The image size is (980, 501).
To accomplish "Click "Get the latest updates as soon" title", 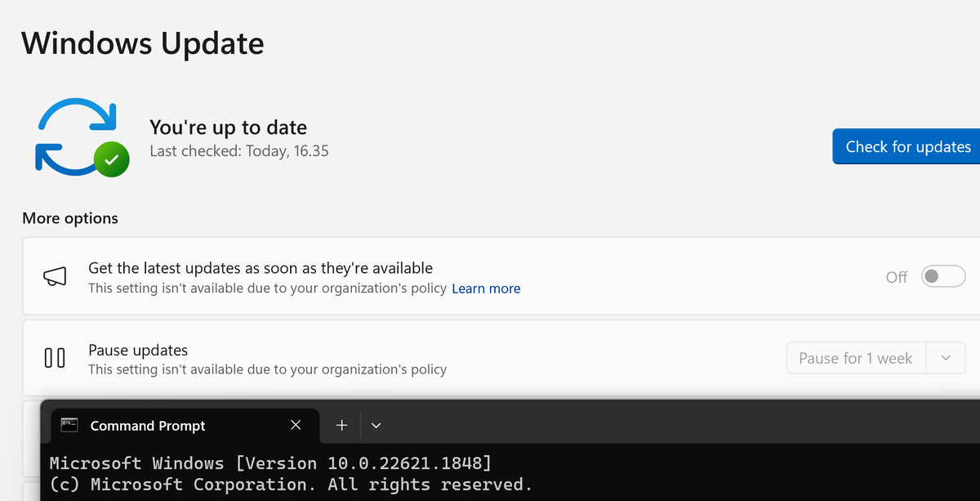I will (261, 268).
